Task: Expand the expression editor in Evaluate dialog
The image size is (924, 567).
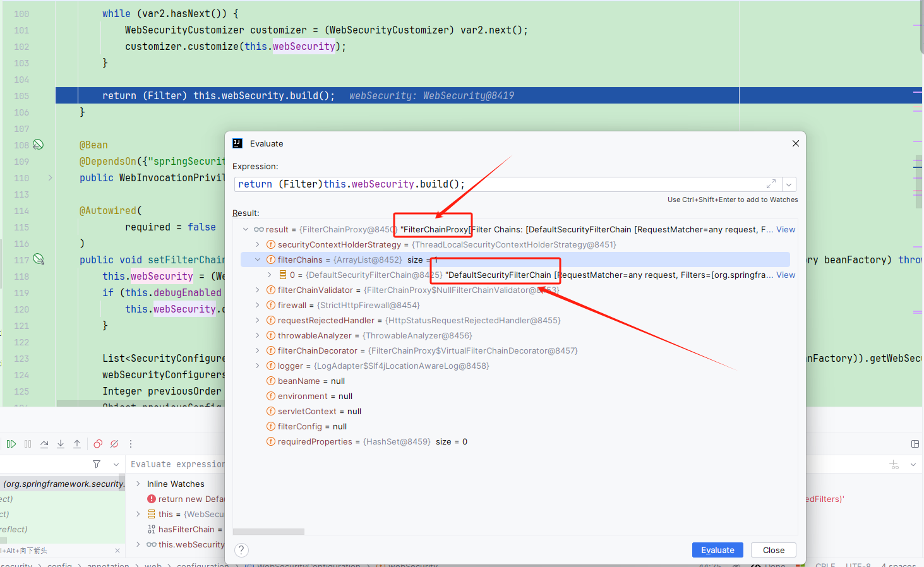Action: pyautogui.click(x=771, y=184)
